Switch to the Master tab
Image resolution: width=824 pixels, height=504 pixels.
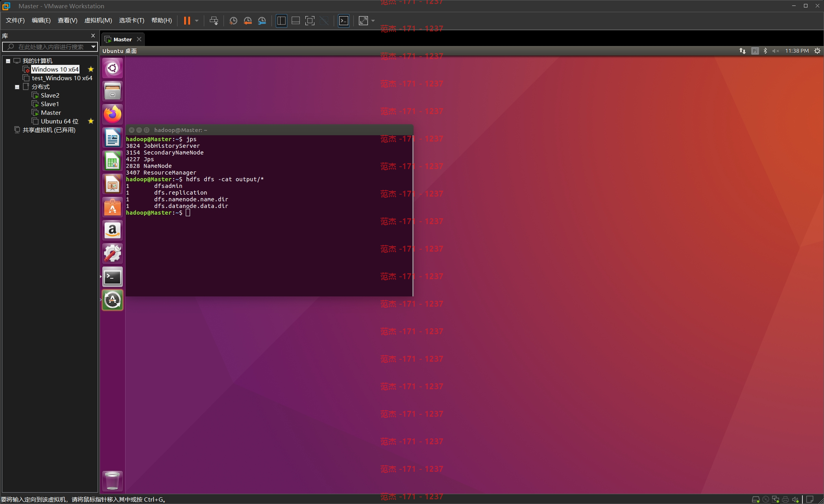pos(122,39)
